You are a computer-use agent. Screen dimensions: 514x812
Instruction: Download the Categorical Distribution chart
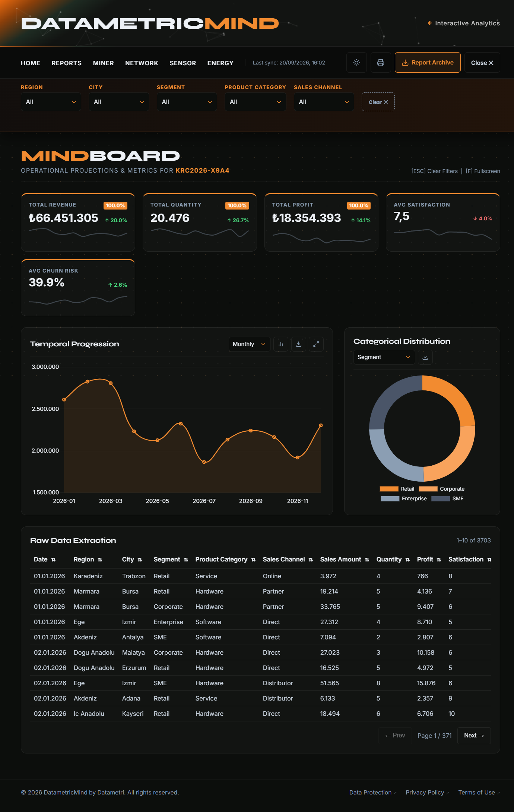click(425, 358)
